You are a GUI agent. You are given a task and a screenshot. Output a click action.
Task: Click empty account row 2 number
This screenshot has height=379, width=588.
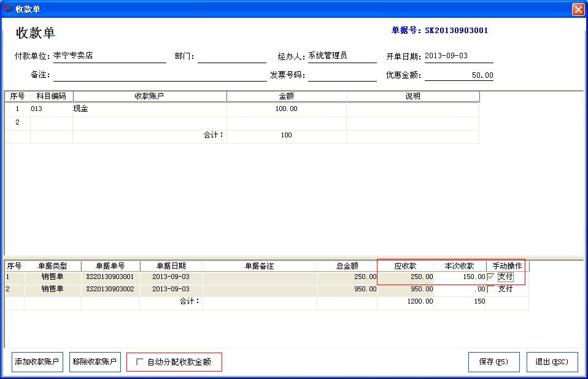(17, 123)
